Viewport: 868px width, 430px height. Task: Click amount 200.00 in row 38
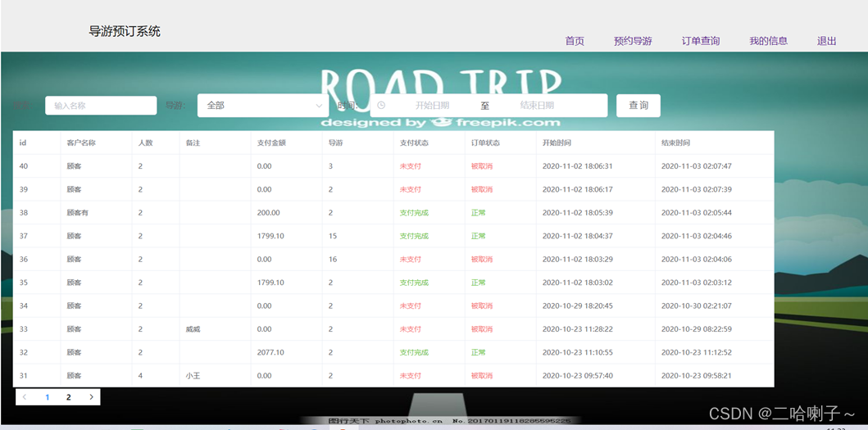pyautogui.click(x=269, y=212)
